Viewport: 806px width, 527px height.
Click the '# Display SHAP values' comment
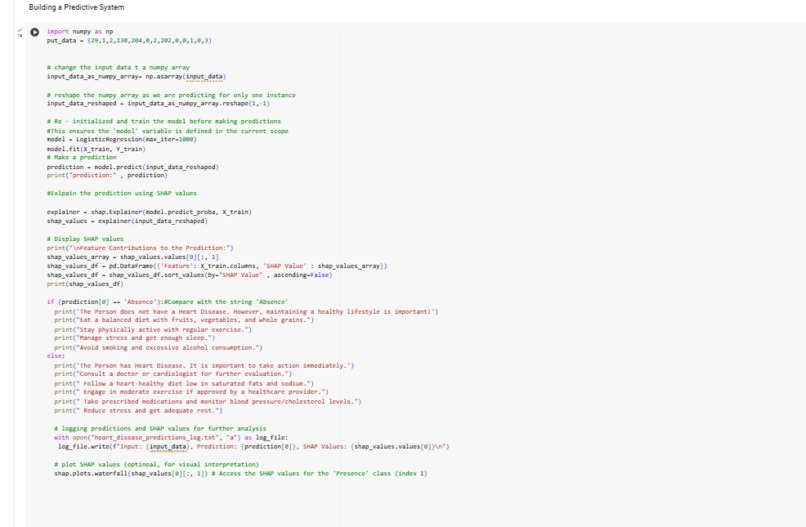[85, 239]
